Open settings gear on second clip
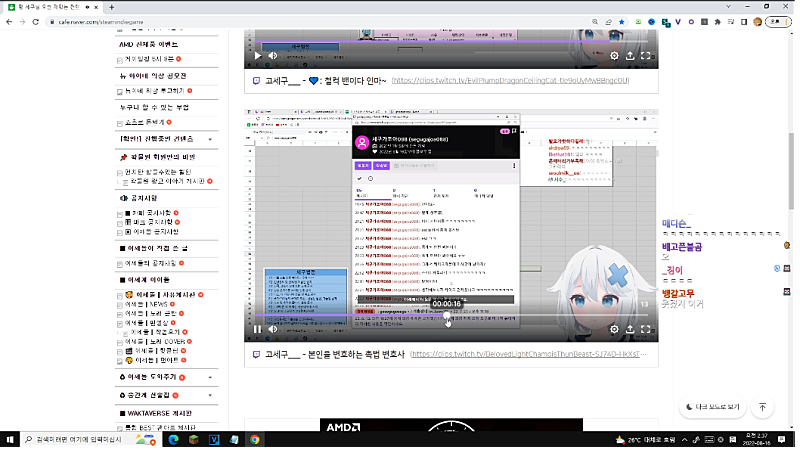This screenshot has width=800, height=450. click(615, 328)
